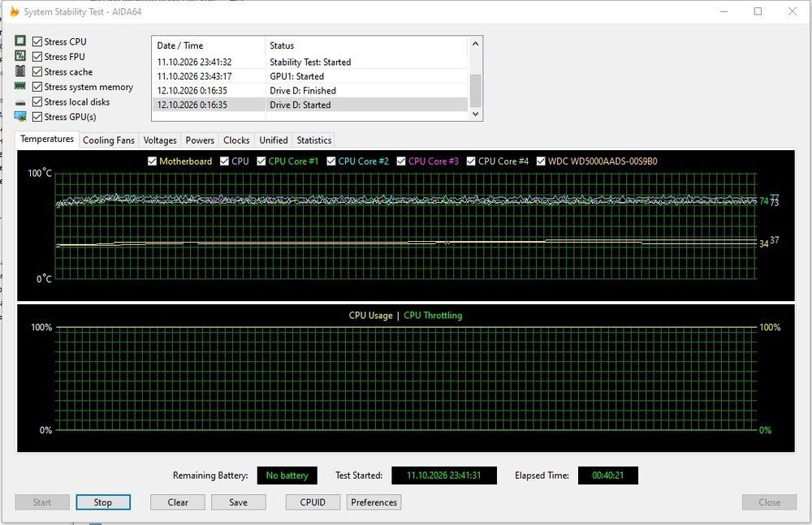Click the disk drive icon beside Stress local disks
Screen dimensions: 812x525
20,102
